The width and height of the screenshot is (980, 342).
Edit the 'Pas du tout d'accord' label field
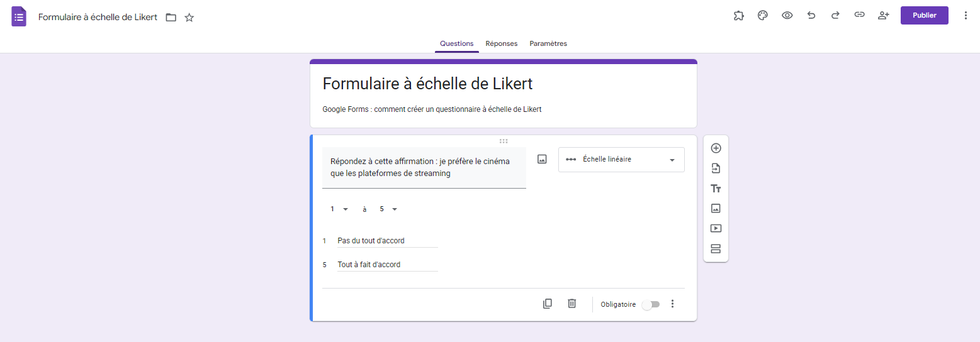[387, 241]
